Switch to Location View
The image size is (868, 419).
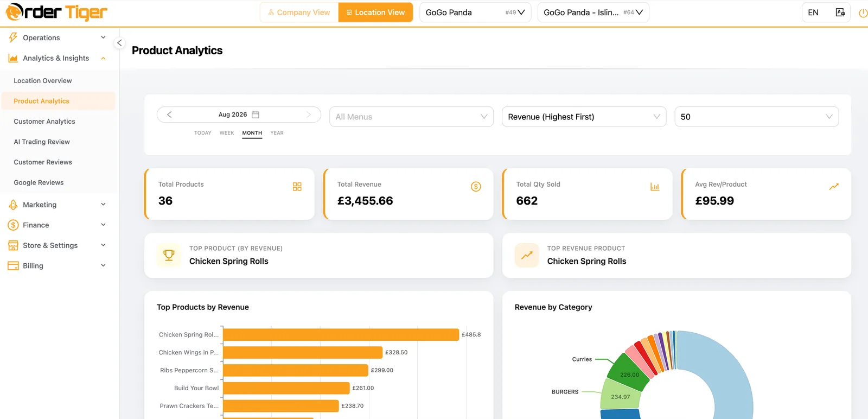tap(375, 12)
